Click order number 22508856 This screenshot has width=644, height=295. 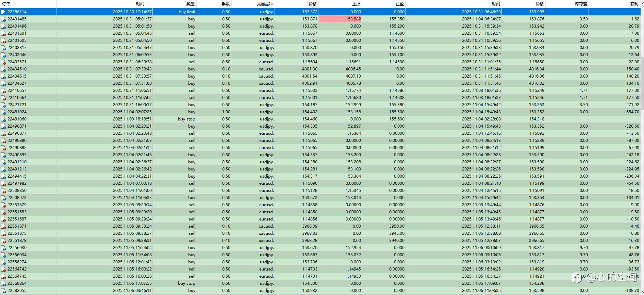pyautogui.click(x=17, y=191)
